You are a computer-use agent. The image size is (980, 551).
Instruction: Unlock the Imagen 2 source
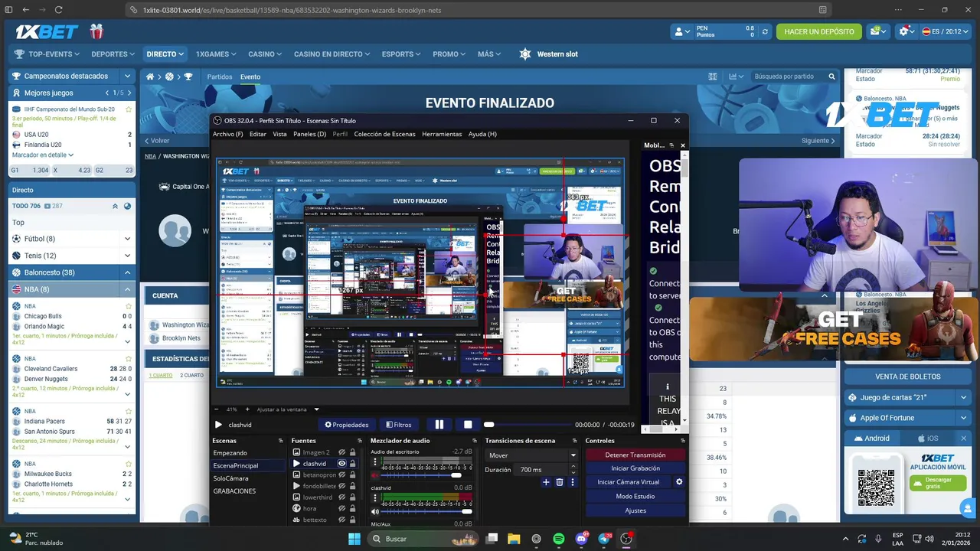pyautogui.click(x=352, y=452)
